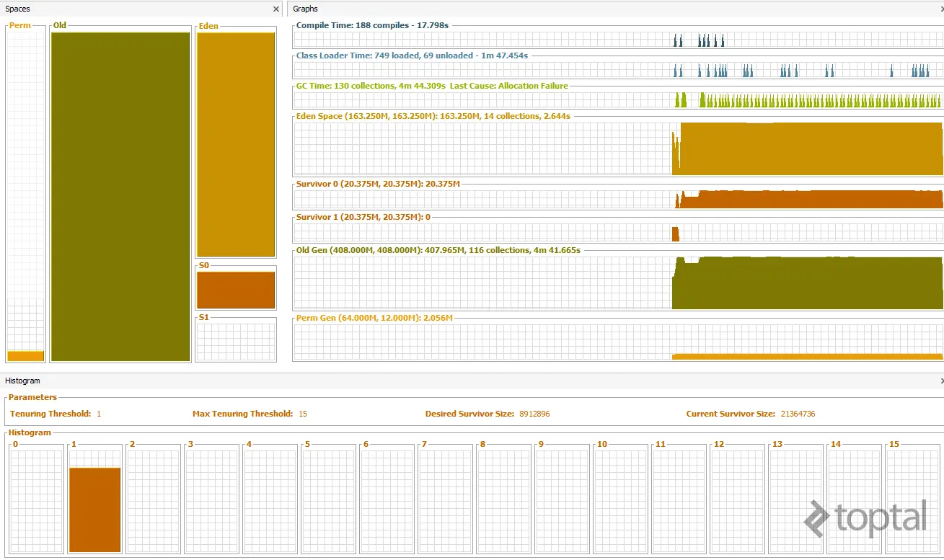
Task: Close the Graphs panel
Action: [941, 9]
